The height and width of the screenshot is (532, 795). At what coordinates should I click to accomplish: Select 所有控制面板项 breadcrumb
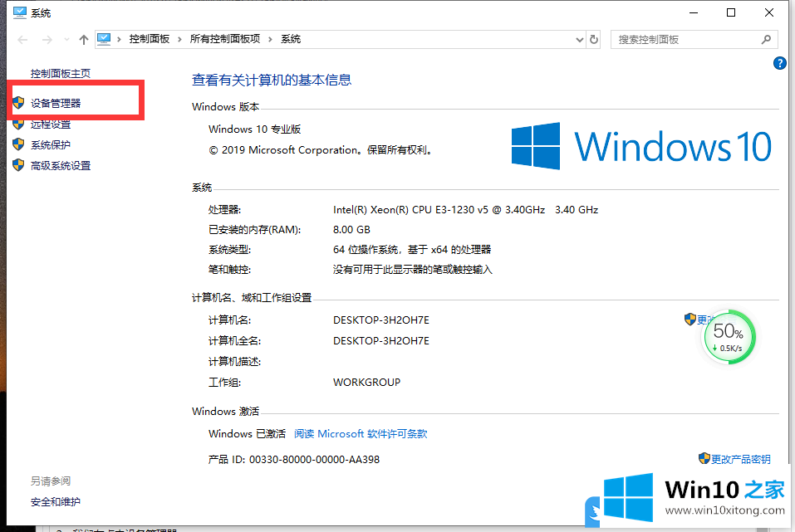click(x=225, y=39)
